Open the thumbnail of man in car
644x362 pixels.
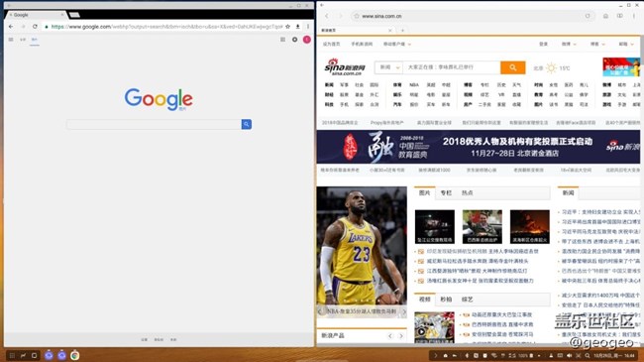[483, 227]
